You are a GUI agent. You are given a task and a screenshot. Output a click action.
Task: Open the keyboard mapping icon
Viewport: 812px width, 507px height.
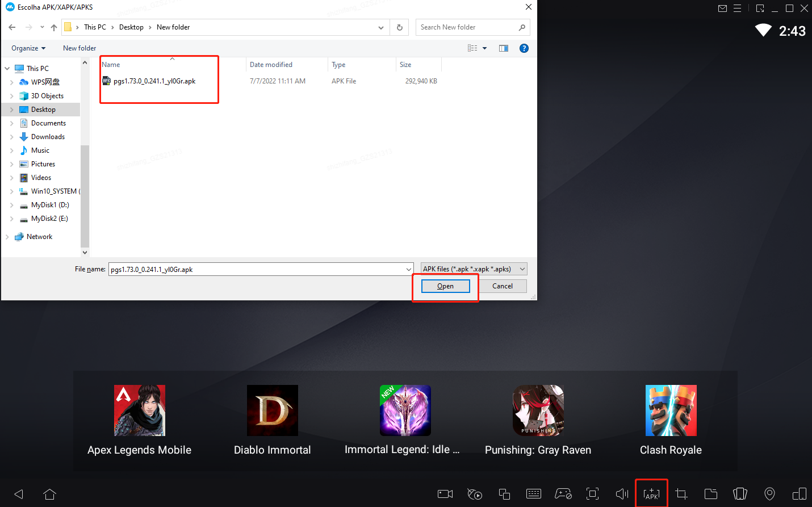click(x=534, y=494)
